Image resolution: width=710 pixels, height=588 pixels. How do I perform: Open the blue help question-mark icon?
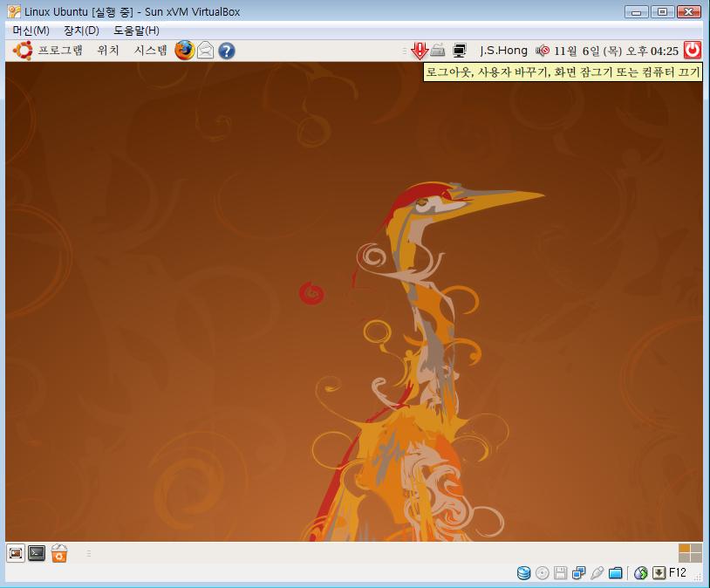[227, 51]
